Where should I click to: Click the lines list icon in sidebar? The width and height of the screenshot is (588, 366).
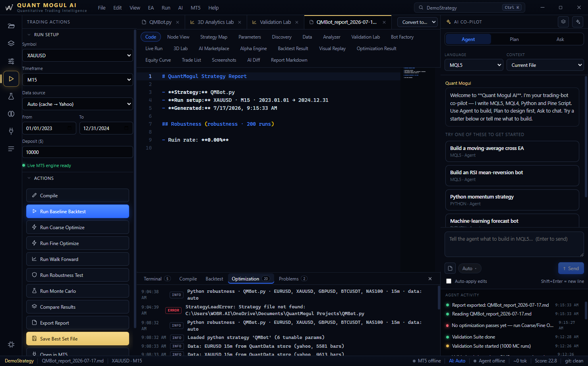click(x=11, y=149)
